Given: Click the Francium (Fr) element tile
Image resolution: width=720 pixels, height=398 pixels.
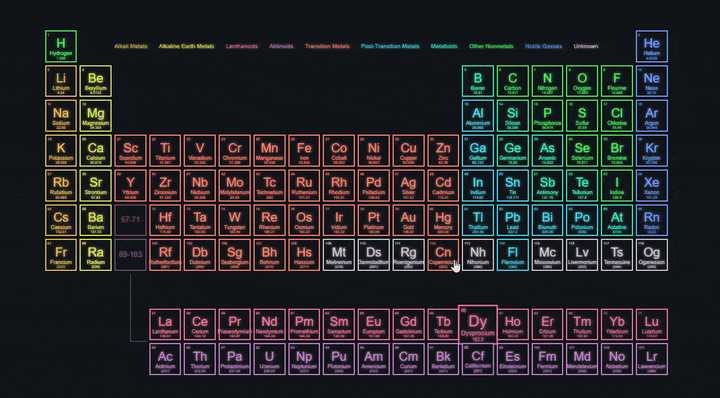Looking at the screenshot, I should tap(61, 255).
